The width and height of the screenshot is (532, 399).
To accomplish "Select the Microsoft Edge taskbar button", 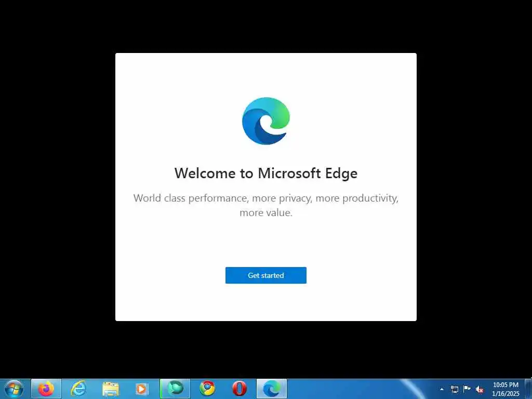I will 272,389.
